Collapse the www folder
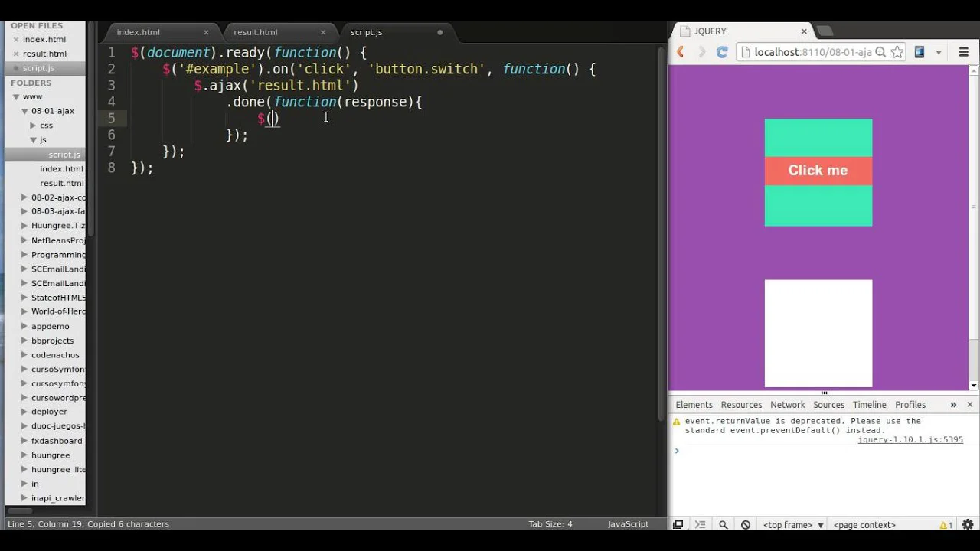980x551 pixels. pos(15,97)
